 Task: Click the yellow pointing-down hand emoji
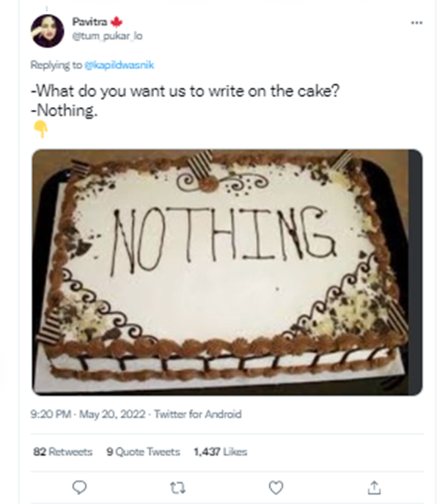[x=41, y=130]
